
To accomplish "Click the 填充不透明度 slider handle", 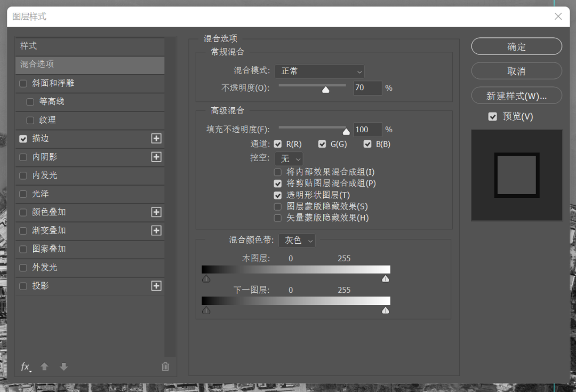I will pyautogui.click(x=346, y=132).
